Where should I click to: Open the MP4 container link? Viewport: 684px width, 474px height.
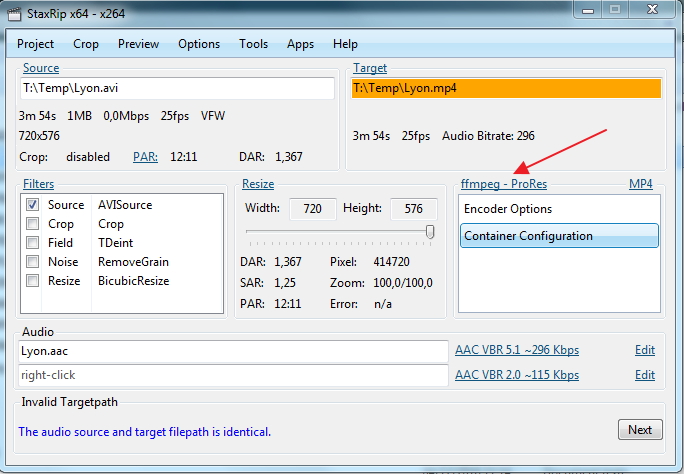[641, 184]
